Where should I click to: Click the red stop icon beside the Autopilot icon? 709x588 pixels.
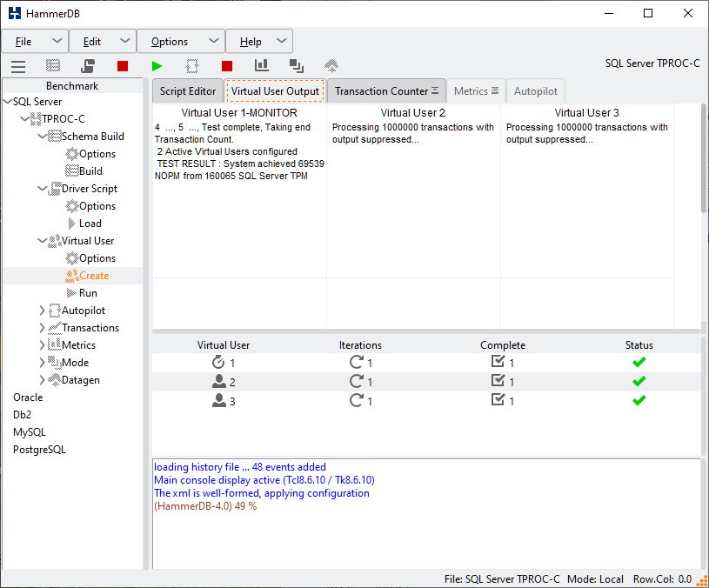[x=227, y=66]
